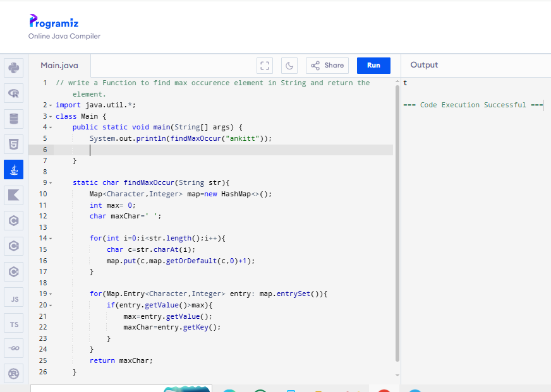Open the Python compiler from sidebar
This screenshot has width=551, height=392.
point(14,68)
